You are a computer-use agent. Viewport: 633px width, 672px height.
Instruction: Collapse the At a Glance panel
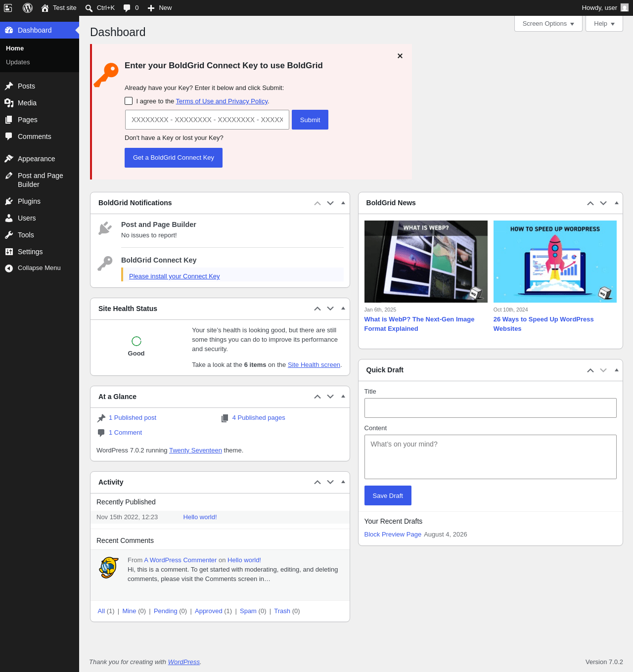click(343, 397)
